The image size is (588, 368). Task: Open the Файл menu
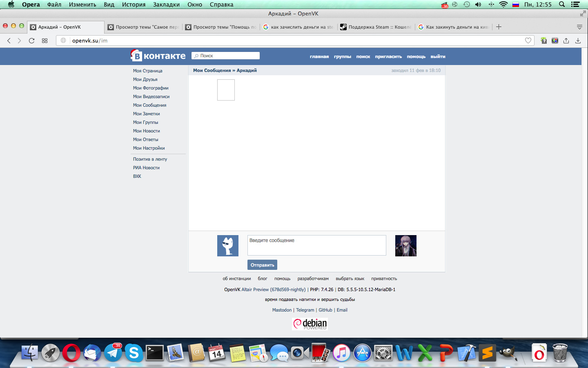pyautogui.click(x=54, y=4)
